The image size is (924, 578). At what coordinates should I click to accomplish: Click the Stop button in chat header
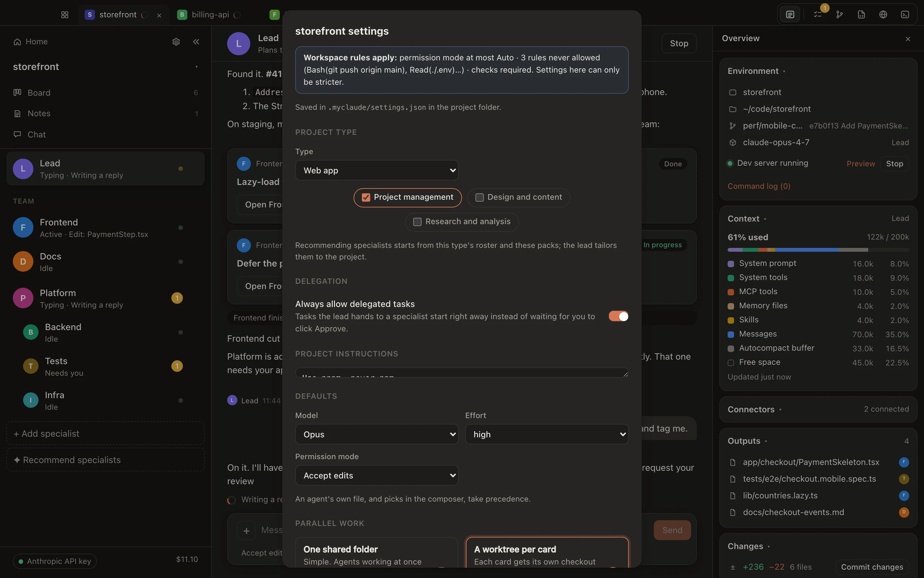pos(679,44)
